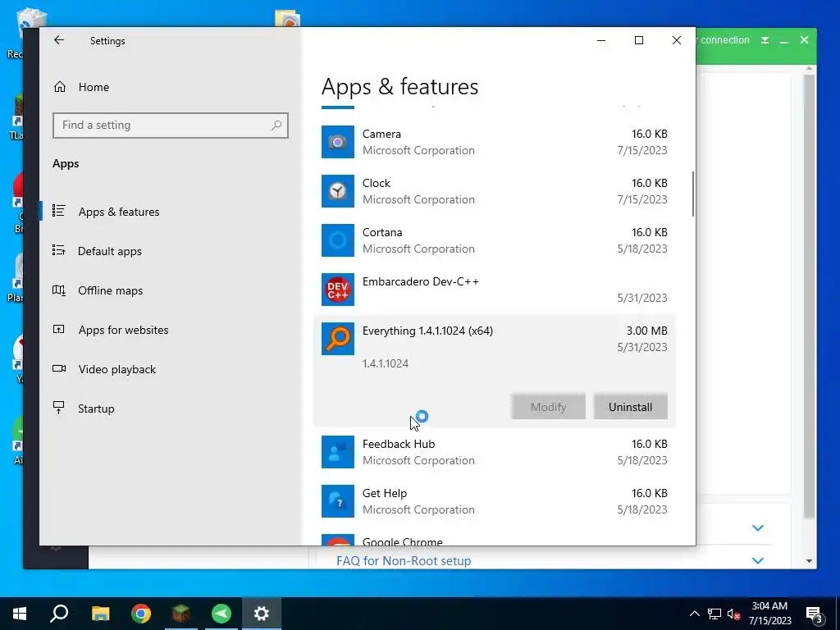Uninstall Everything 1.4.1.1024
This screenshot has width=840, height=630.
click(x=630, y=407)
